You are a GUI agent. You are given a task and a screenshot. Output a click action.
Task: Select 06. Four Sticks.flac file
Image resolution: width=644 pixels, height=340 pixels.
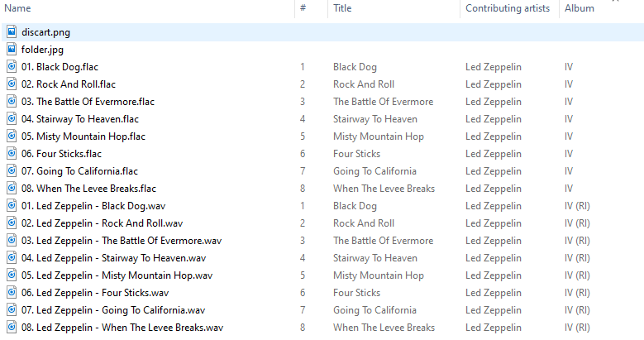click(68, 154)
